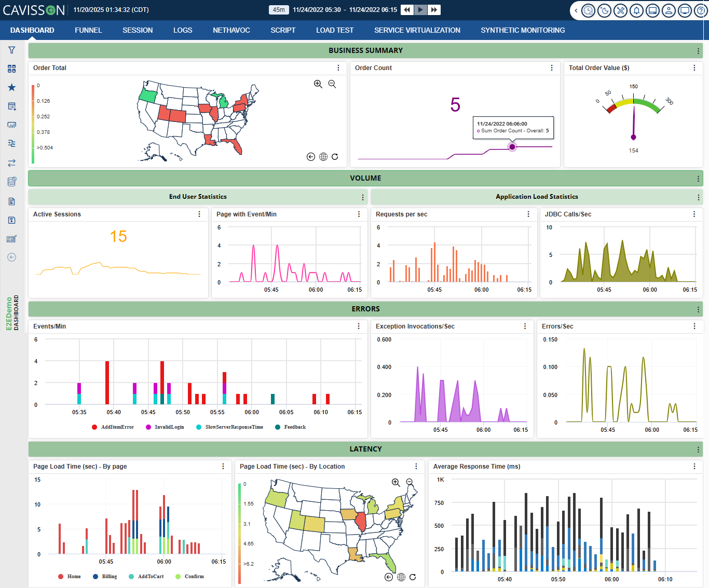This screenshot has width=709, height=588.
Task: Click the save dashboard icon in sidebar
Action: click(x=11, y=220)
